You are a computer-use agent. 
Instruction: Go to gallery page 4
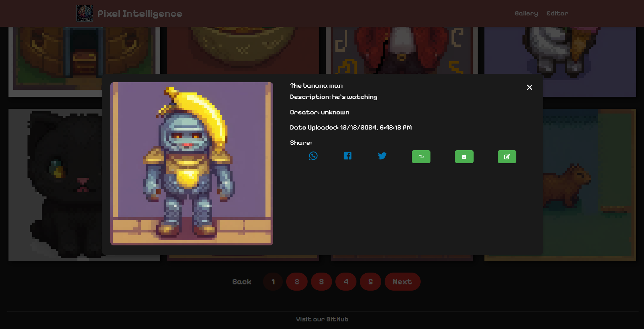[346, 282]
